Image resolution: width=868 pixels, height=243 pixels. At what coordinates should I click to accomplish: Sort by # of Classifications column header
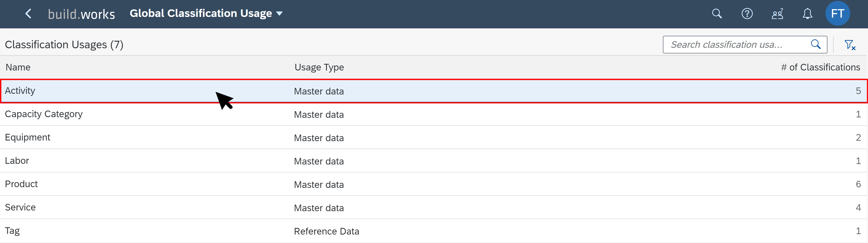tap(820, 67)
